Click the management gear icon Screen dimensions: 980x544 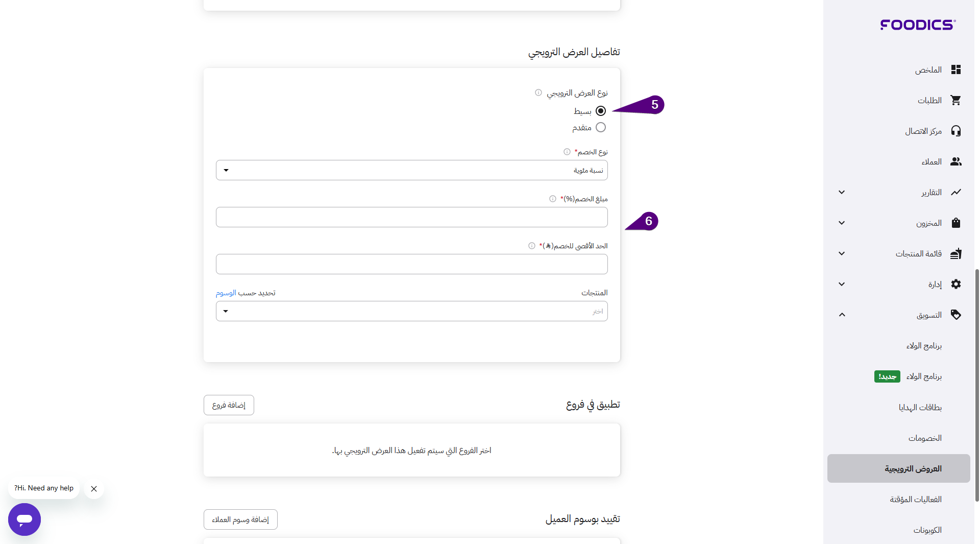955,285
